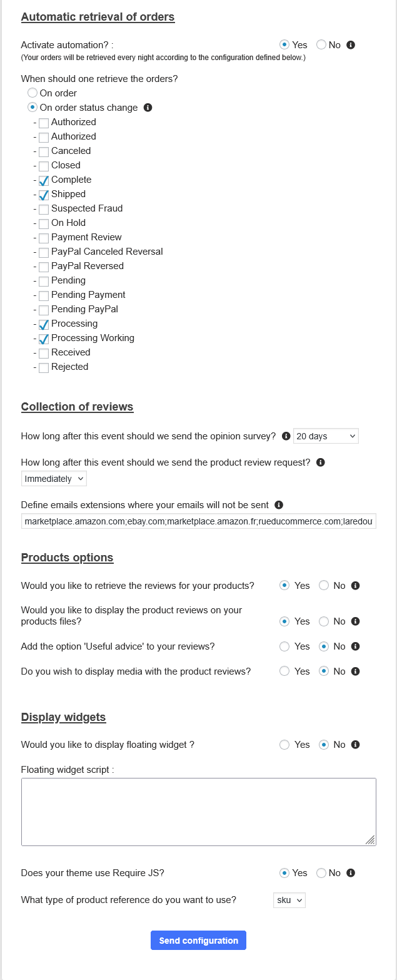Click info icon beside product review request question
Screen dimensions: 397x980
[x=321, y=462]
